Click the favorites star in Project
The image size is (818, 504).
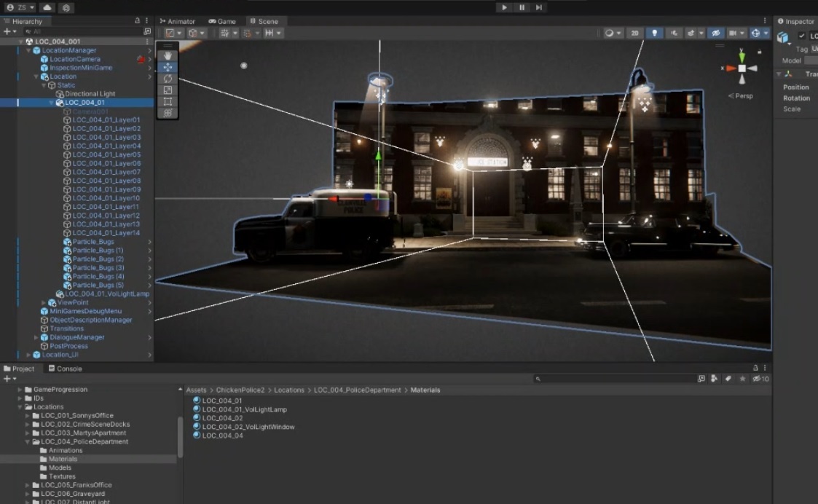(742, 379)
